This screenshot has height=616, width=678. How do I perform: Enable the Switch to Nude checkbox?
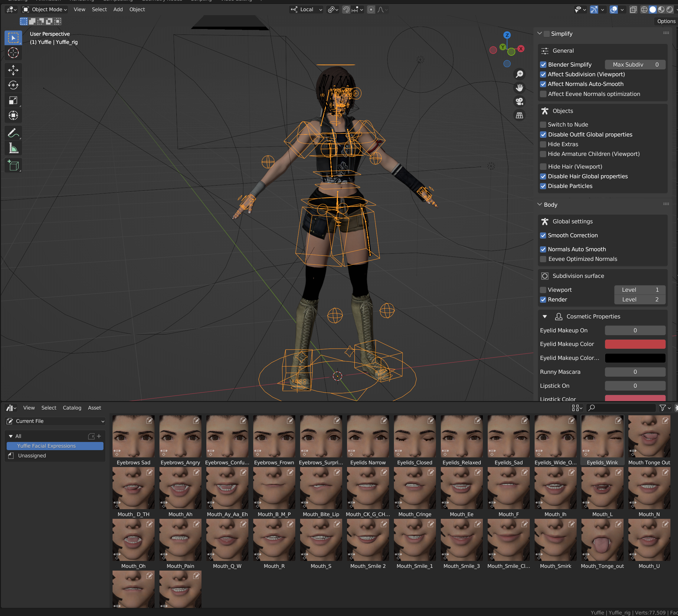pos(543,124)
